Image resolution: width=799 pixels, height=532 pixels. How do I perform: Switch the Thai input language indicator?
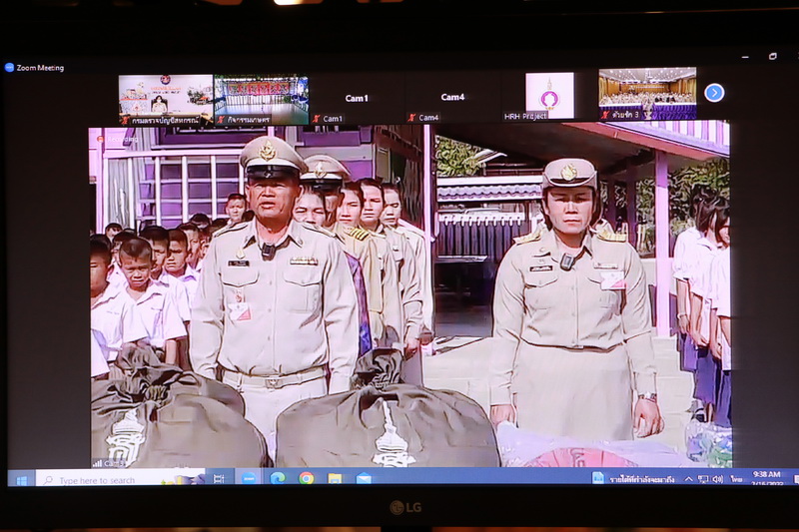click(736, 479)
